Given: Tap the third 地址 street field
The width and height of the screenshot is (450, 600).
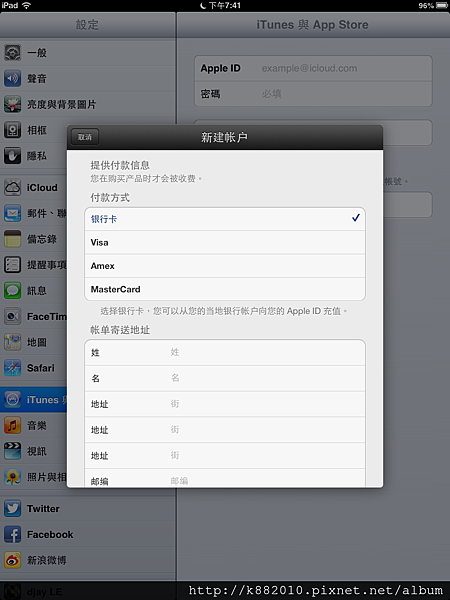Looking at the screenshot, I should pos(225,455).
